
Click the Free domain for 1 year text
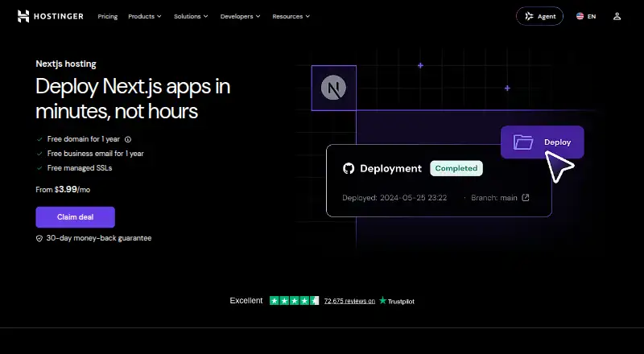pos(84,139)
